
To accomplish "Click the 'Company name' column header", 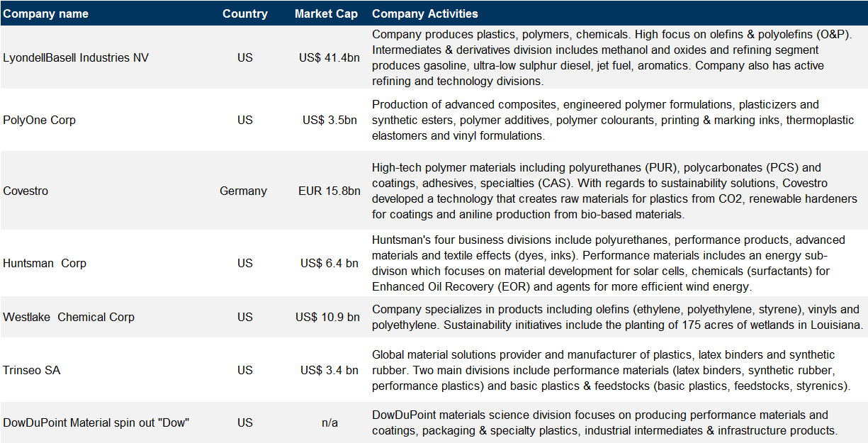I will tap(46, 13).
